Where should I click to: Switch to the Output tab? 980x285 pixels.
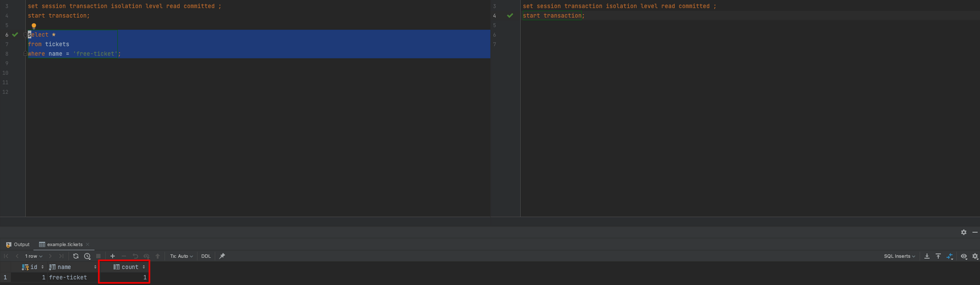tap(18, 244)
